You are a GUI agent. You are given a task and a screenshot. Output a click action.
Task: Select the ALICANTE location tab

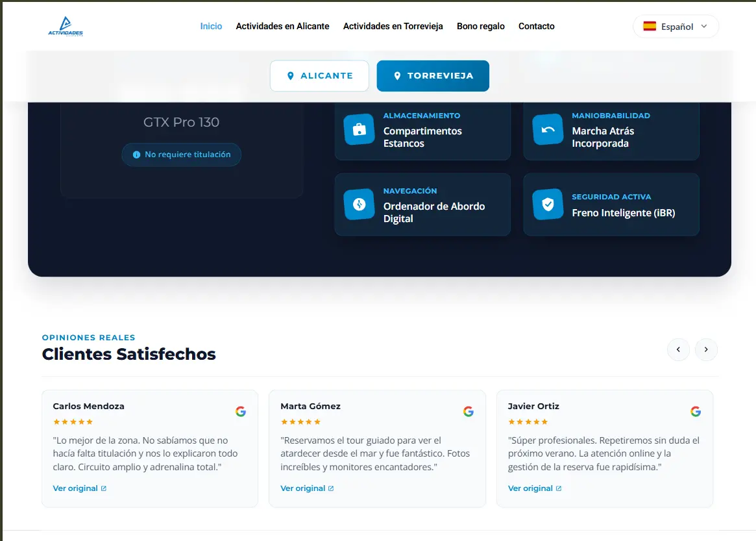[x=319, y=76]
